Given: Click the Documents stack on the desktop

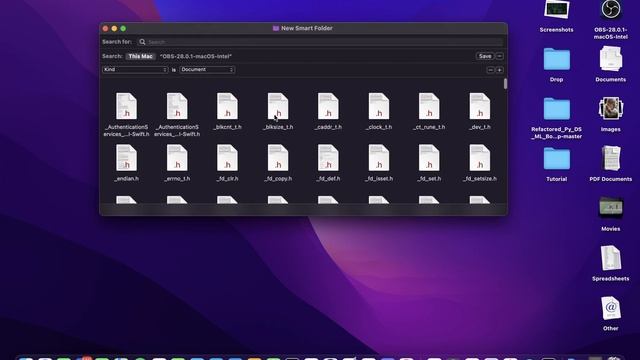Looking at the screenshot, I should tap(611, 59).
